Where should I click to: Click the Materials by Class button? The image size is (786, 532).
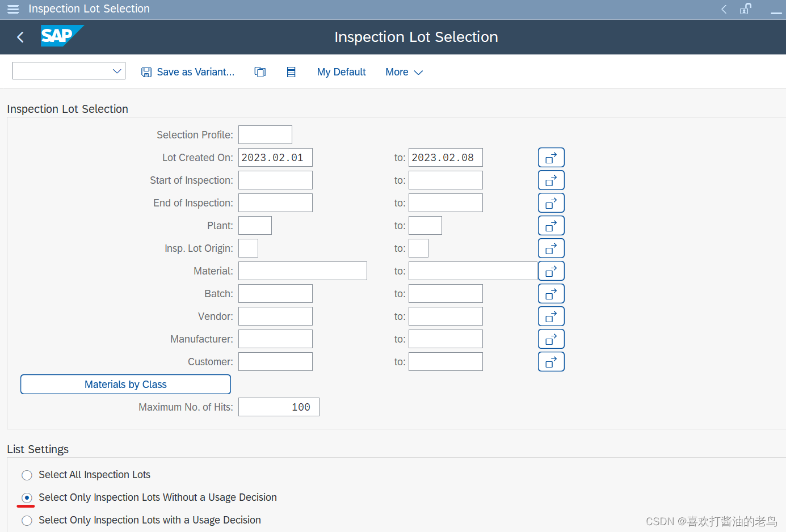pos(125,384)
